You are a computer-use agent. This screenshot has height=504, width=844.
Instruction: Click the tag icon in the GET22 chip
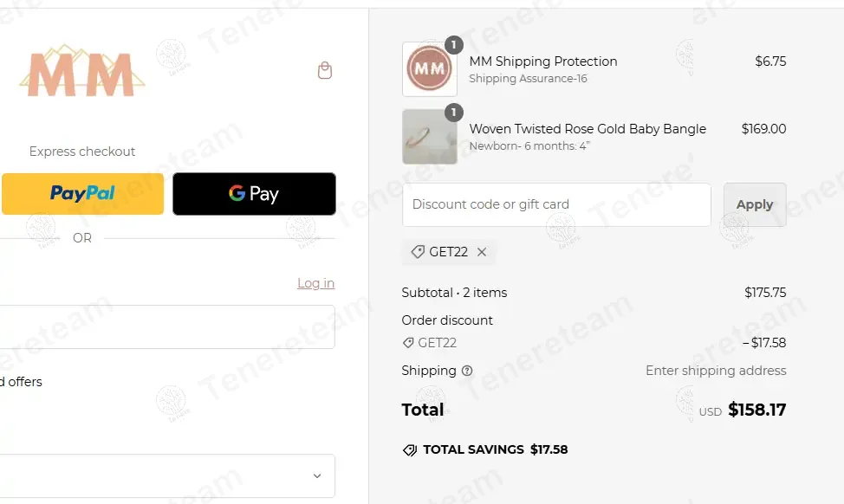pos(418,252)
